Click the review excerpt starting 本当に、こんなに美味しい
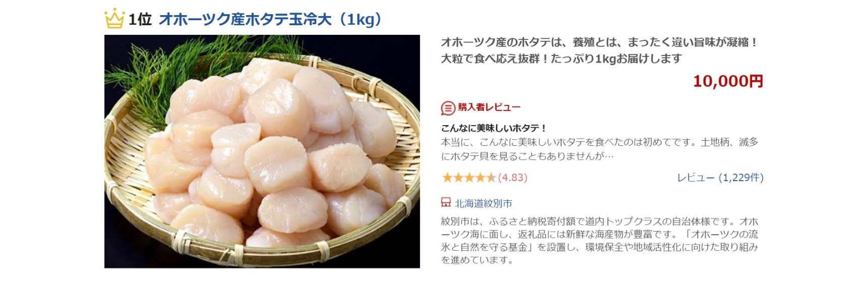The image size is (868, 290). [x=600, y=149]
